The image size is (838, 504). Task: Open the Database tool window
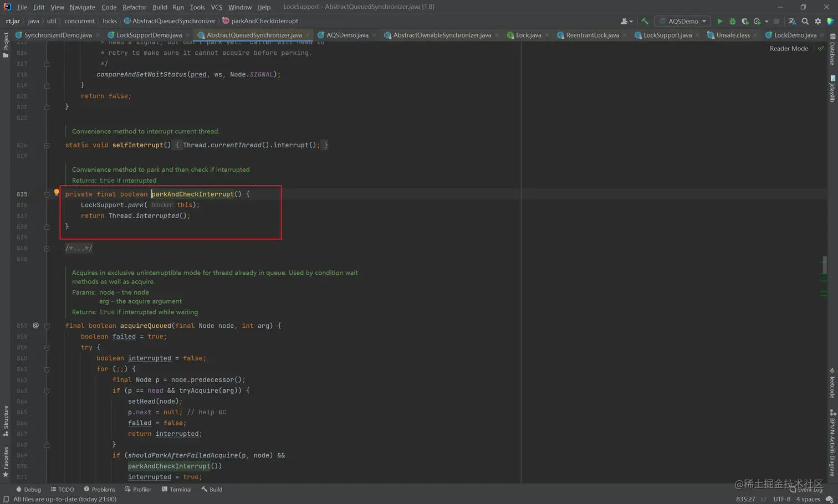(x=832, y=50)
